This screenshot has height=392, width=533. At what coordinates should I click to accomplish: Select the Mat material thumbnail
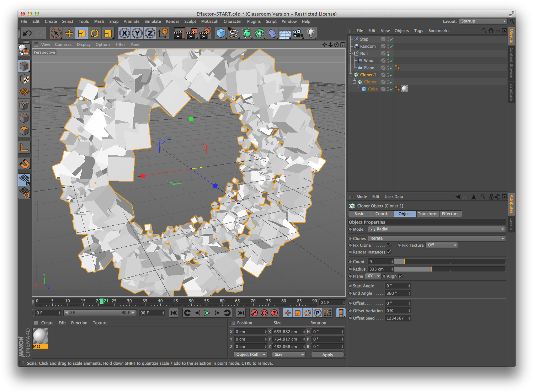[40, 336]
